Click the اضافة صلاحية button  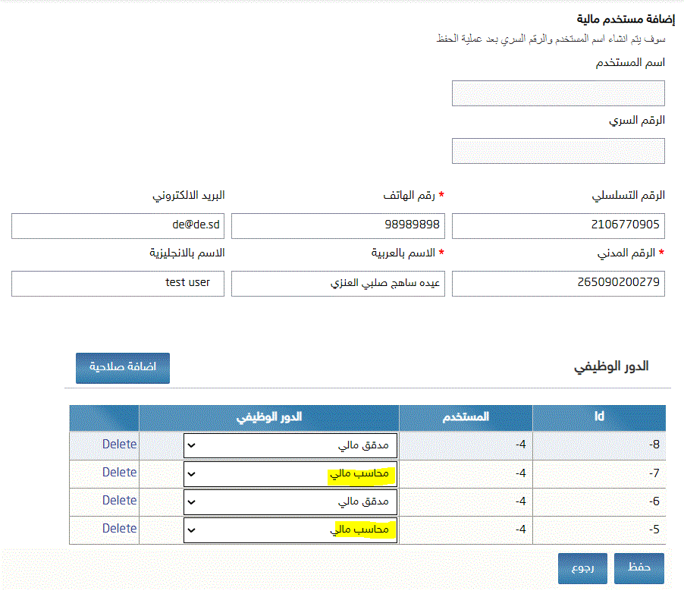coord(123,368)
